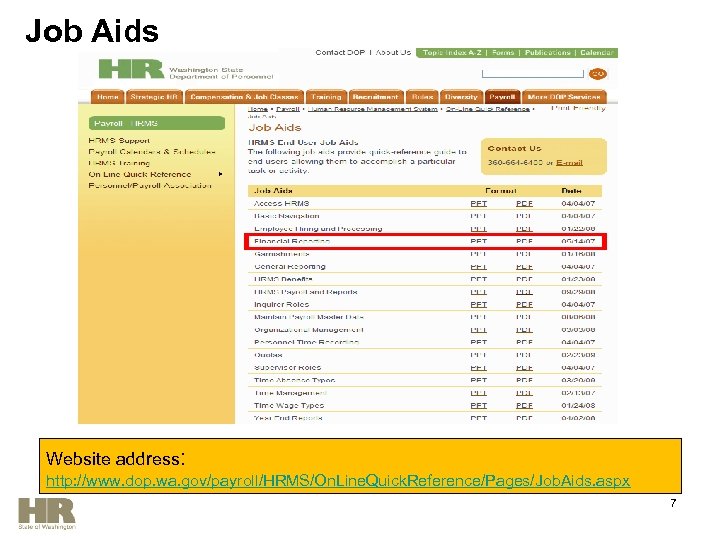720x540 pixels.
Task: Open the PDF link for HRMS Benefits
Action: click(524, 279)
